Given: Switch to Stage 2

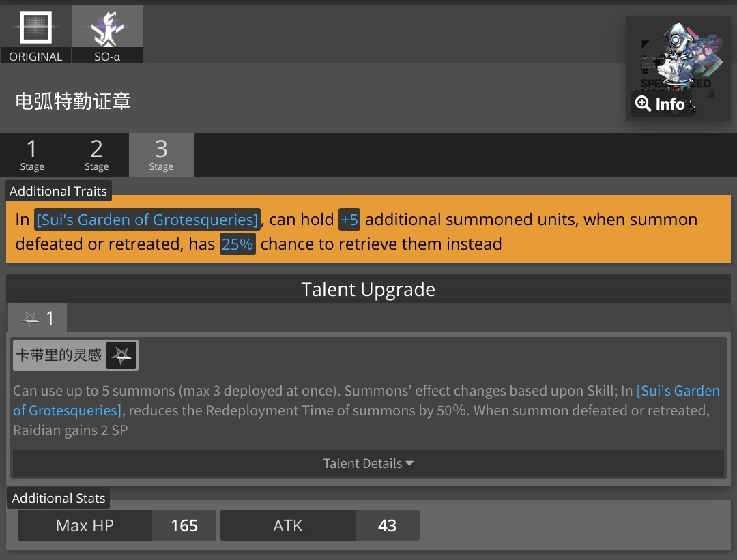Looking at the screenshot, I should 96,155.
